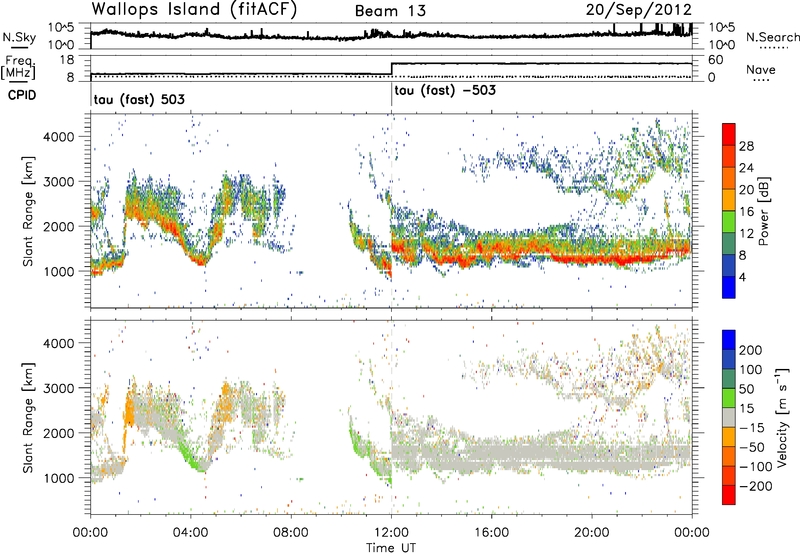The height and width of the screenshot is (554, 800).
Task: Click the 'Velocity [m s-1]' colorbar label
Action: click(782, 417)
